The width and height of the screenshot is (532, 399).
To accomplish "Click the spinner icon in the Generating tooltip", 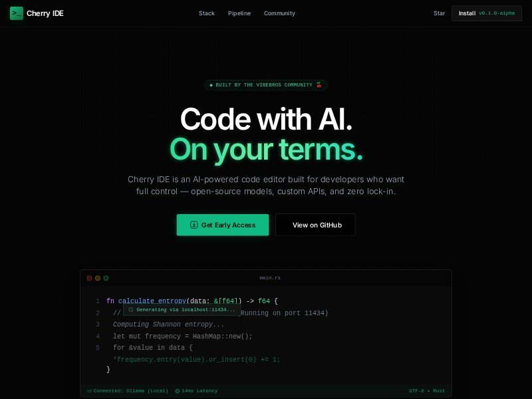I will click(132, 310).
